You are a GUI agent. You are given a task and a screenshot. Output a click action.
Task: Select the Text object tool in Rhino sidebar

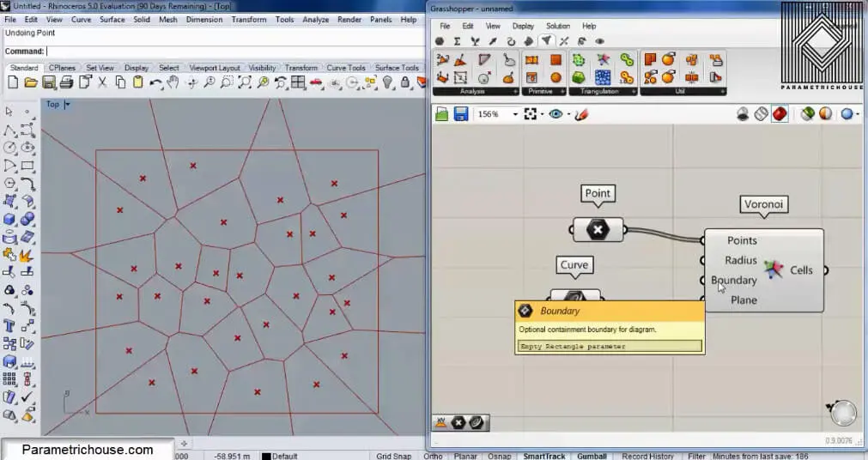9,325
